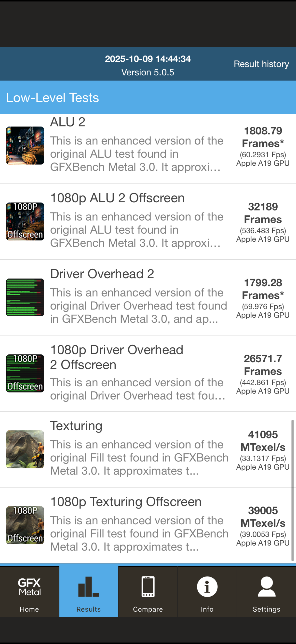Tap the Texturing dinosaur thumbnail
The image size is (296, 644).
(x=25, y=449)
